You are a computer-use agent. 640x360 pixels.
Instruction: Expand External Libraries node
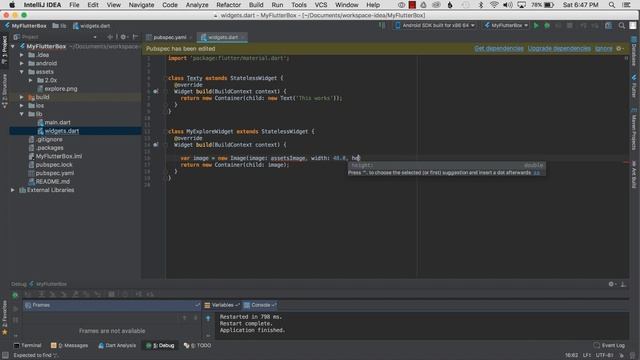click(13, 190)
